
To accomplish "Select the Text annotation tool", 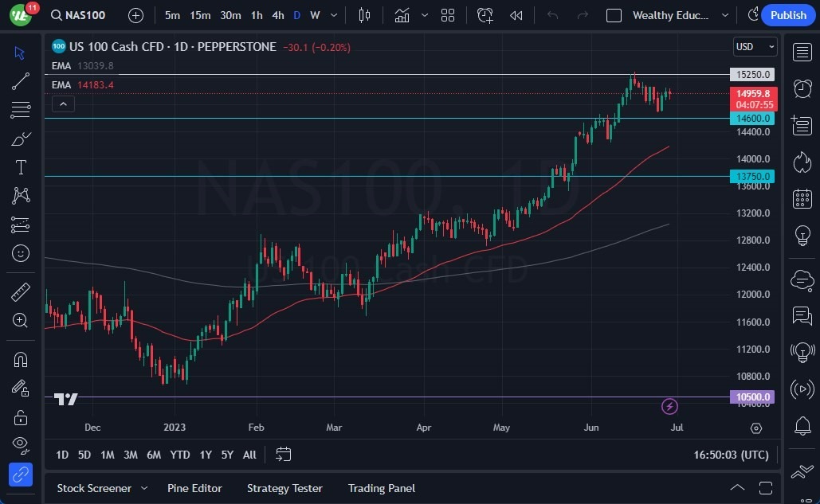I will click(21, 166).
